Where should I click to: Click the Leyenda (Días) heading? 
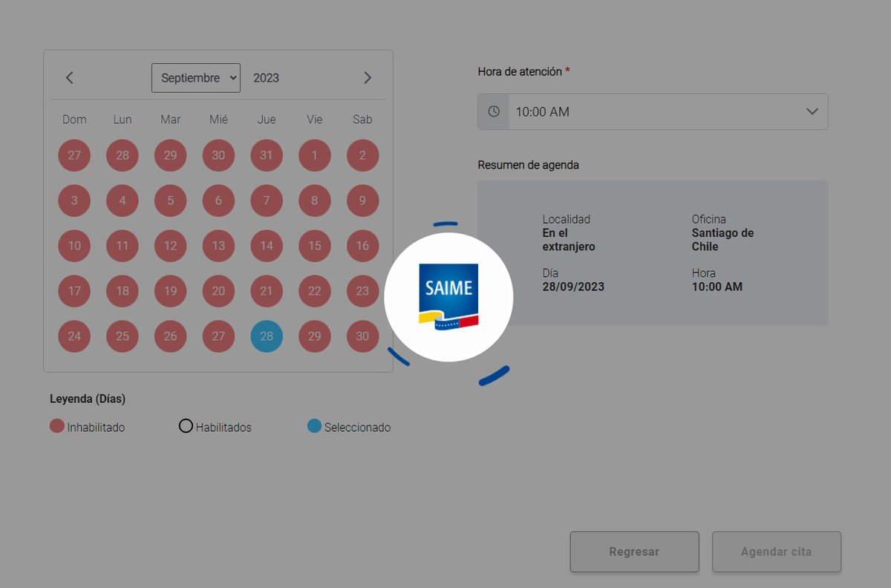point(88,399)
